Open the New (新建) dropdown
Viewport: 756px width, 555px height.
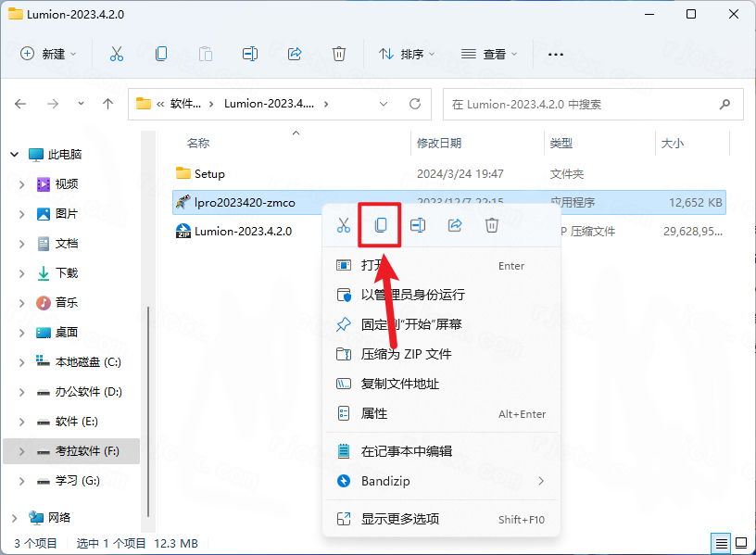[x=48, y=54]
